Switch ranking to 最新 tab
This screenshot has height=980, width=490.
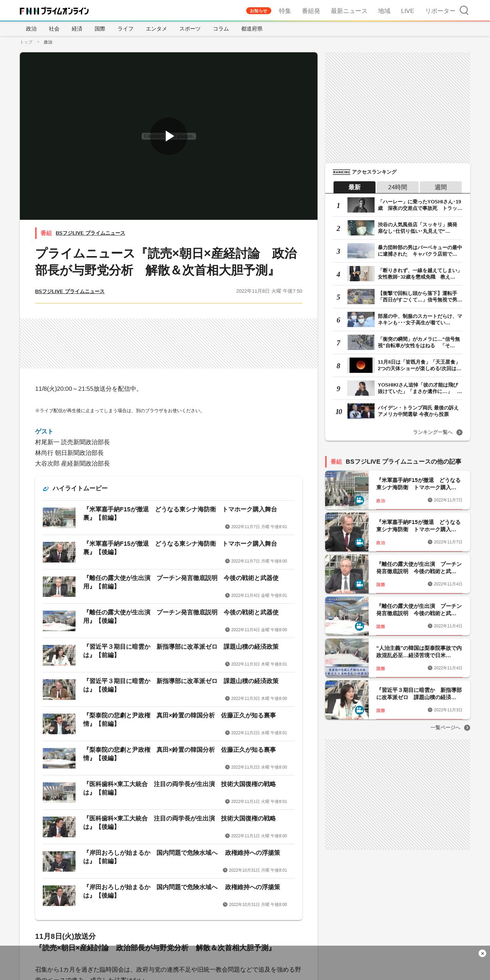(x=355, y=187)
